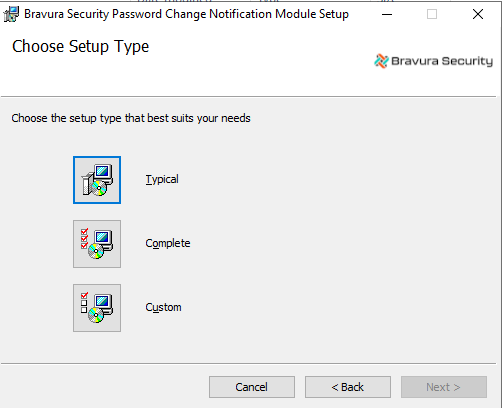Select the Typical setup icon button

(97, 180)
